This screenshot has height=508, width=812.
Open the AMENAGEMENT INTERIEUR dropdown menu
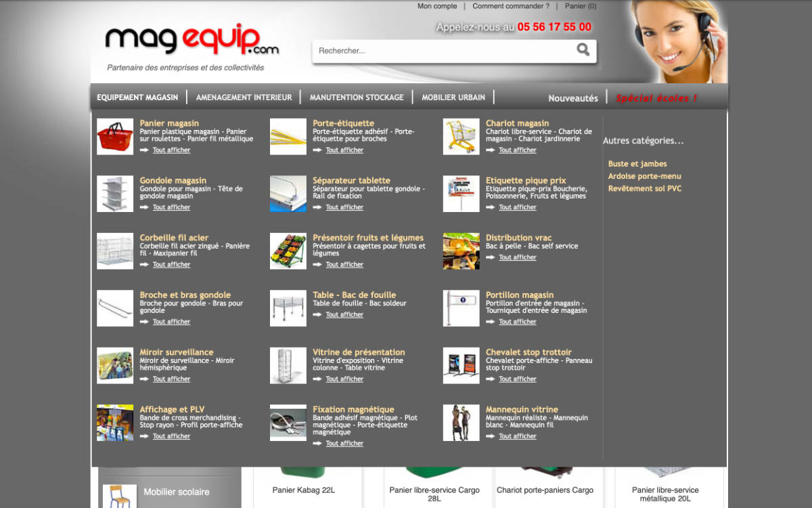tap(244, 97)
